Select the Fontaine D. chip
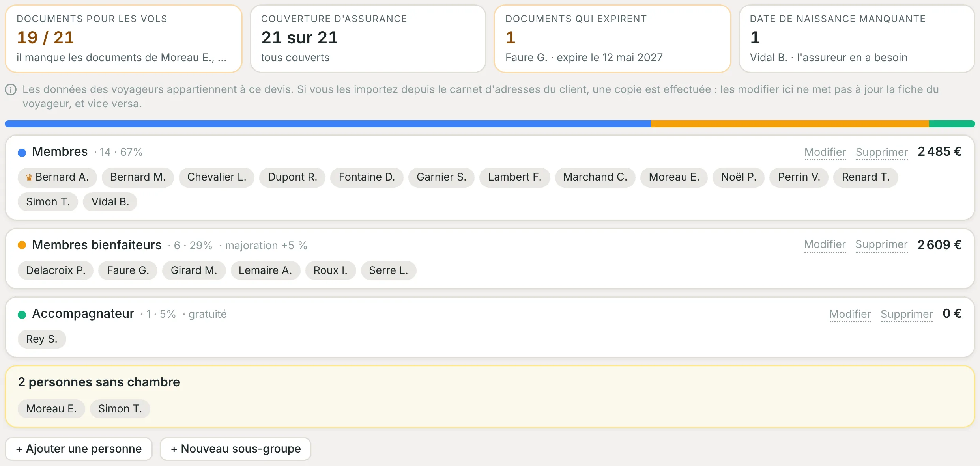 pyautogui.click(x=367, y=177)
